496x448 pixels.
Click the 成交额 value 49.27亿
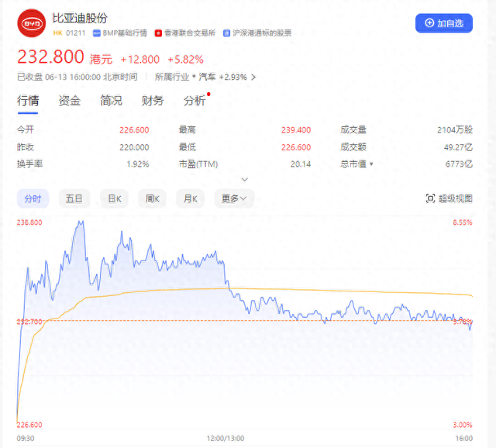[458, 147]
